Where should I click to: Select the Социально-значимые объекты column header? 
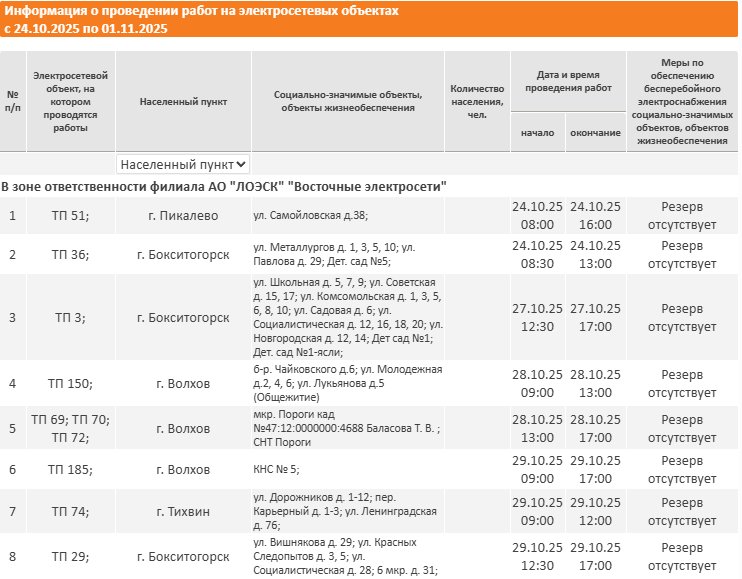[348, 101]
